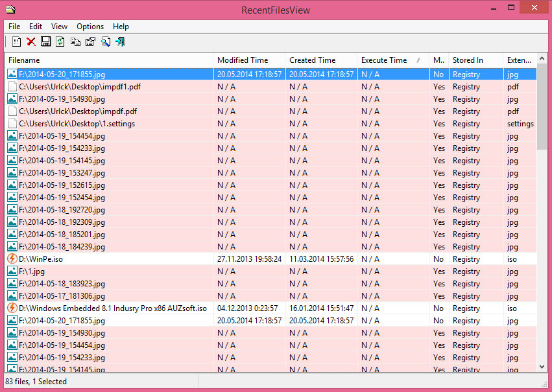This screenshot has height=392, width=552.
Task: Sort by the Filename column header
Action: [x=109, y=60]
